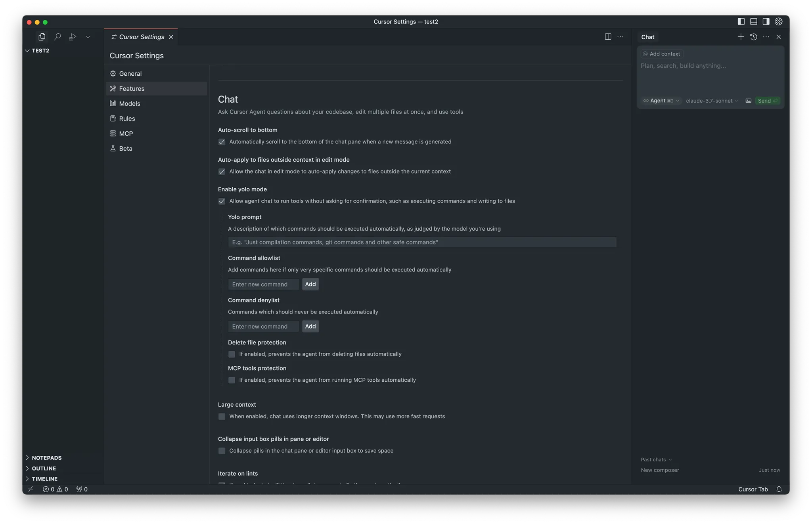Open editor more actions menu
This screenshot has height=524, width=812.
click(620, 37)
